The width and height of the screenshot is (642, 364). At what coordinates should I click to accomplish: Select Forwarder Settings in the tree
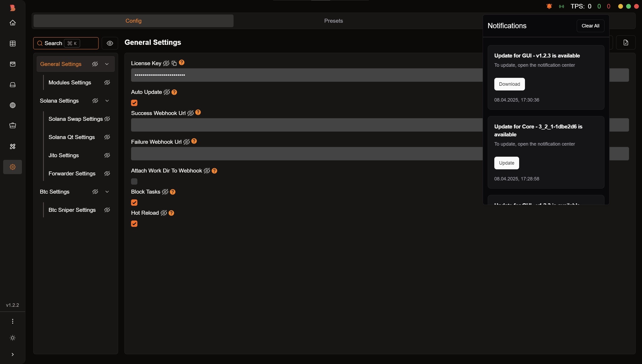[x=72, y=174]
